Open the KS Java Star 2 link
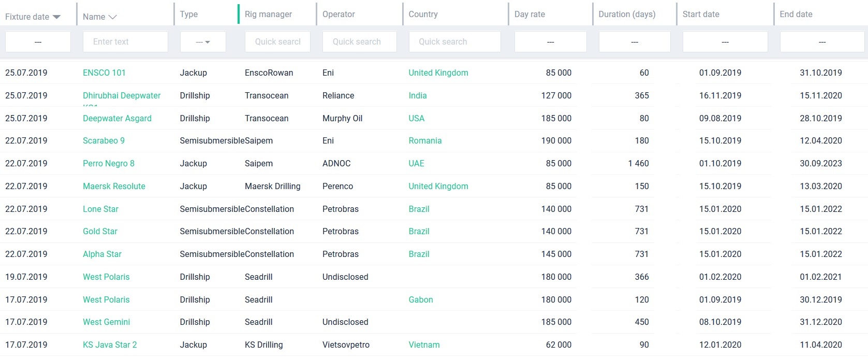Screen dimensions: 868x357 pyautogui.click(x=110, y=345)
